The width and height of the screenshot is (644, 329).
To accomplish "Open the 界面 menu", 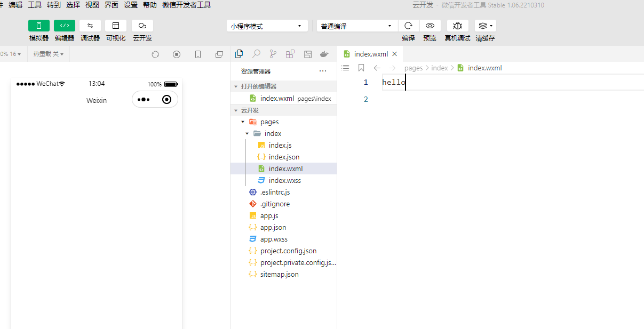I will [112, 5].
